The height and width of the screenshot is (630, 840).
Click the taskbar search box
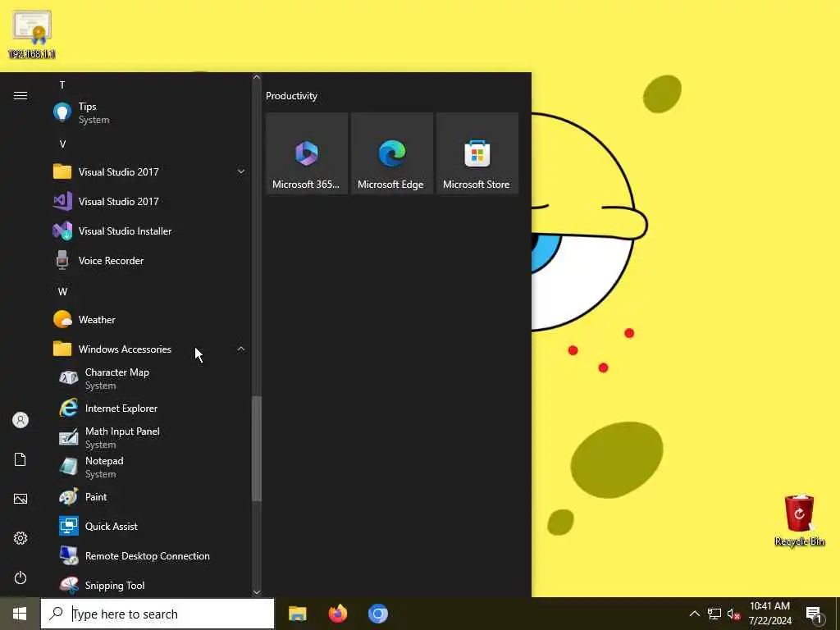click(157, 614)
